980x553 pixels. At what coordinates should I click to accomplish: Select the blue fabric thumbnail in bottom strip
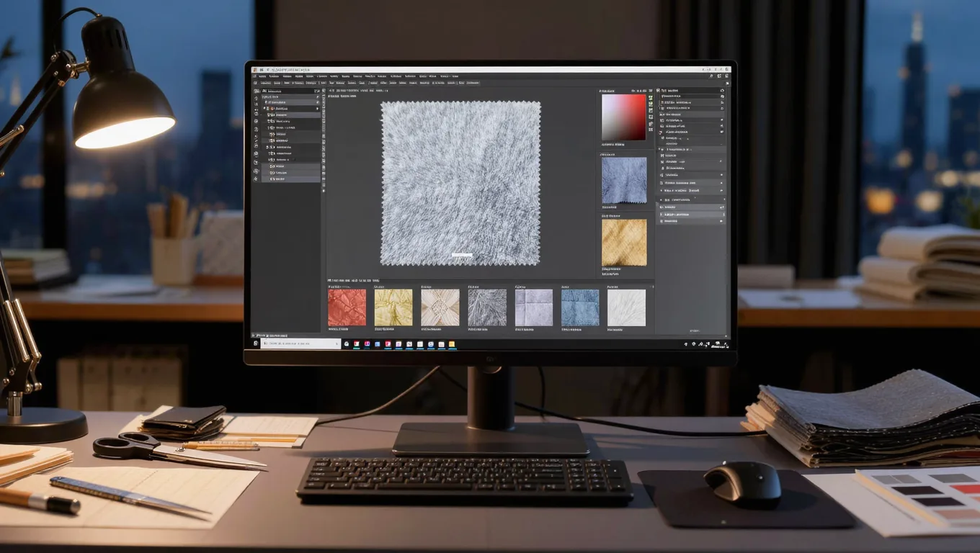tap(580, 307)
